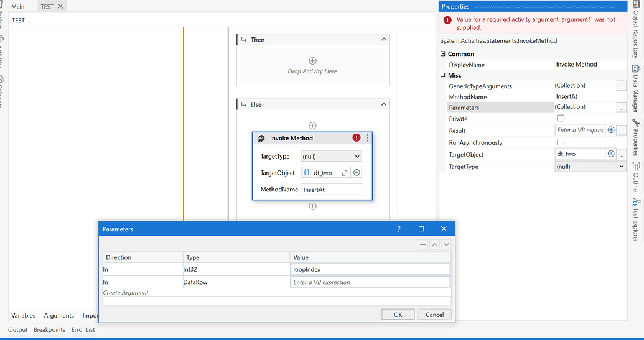The image size is (644, 340).
Task: Toggle the Private checkbox
Action: (x=561, y=118)
